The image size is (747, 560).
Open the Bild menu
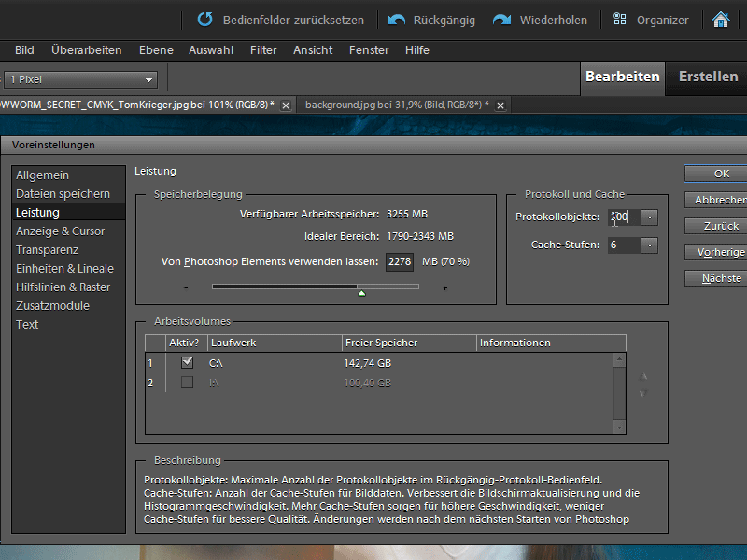(24, 50)
